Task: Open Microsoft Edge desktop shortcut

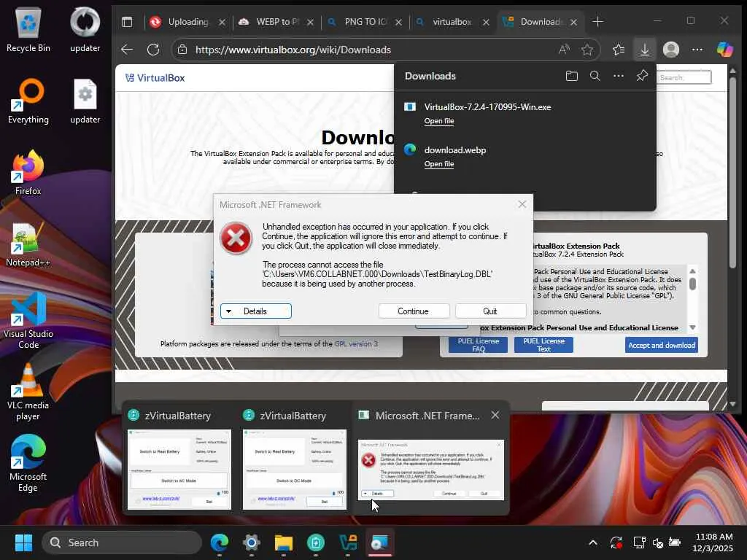Action: point(28,463)
